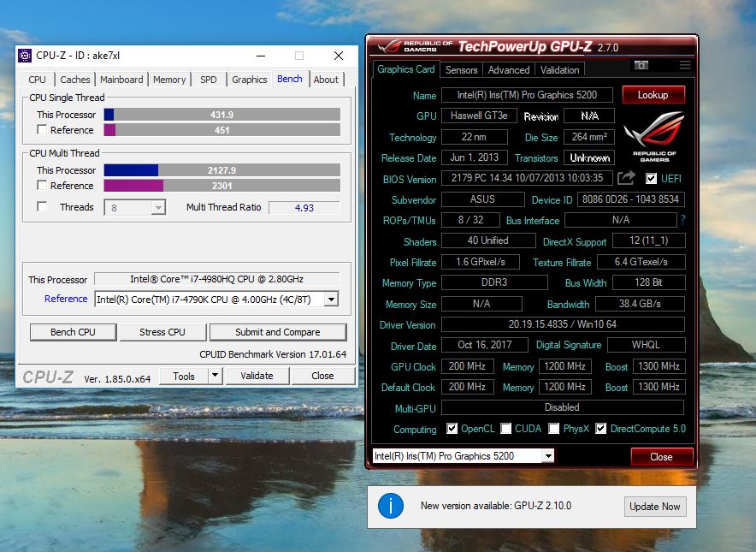
Task: Open the GPU-Z hamburger menu icon
Action: click(684, 64)
